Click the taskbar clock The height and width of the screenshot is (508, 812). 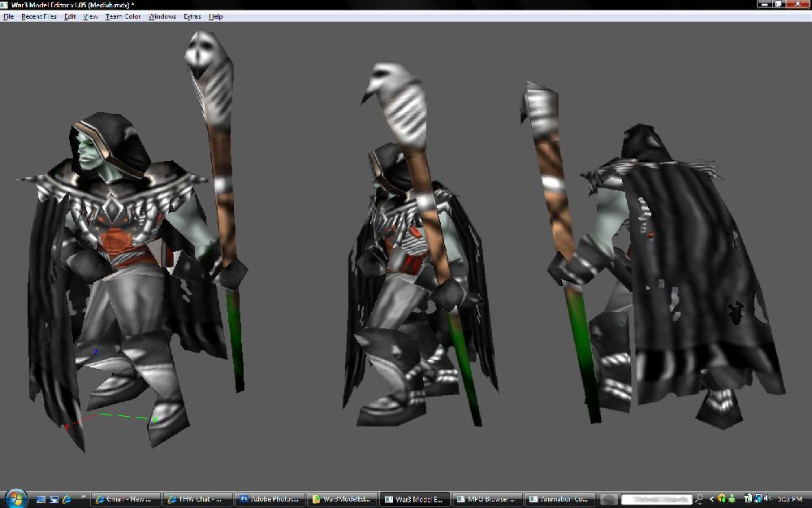pos(790,499)
